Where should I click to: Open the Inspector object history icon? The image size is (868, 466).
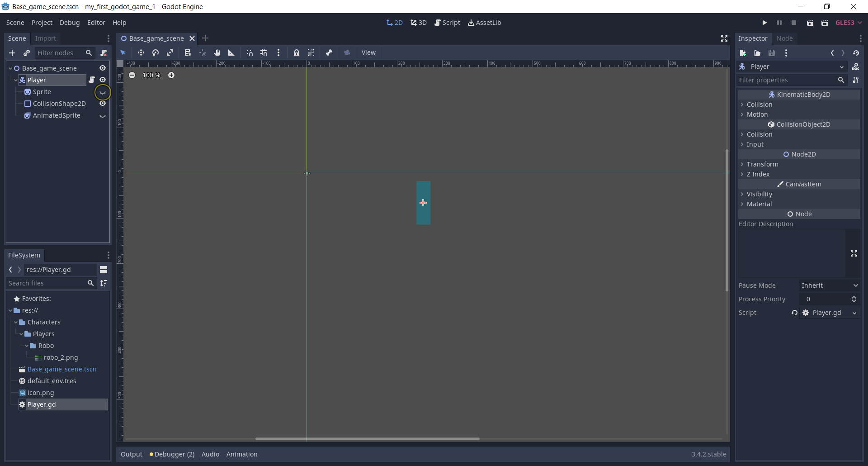[x=856, y=53]
